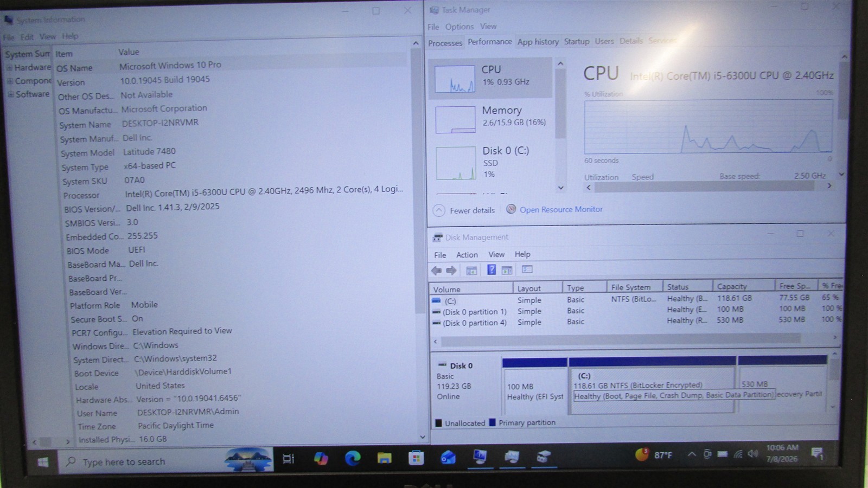Expand Hardware Resources tree node
868x488 pixels.
(x=9, y=68)
